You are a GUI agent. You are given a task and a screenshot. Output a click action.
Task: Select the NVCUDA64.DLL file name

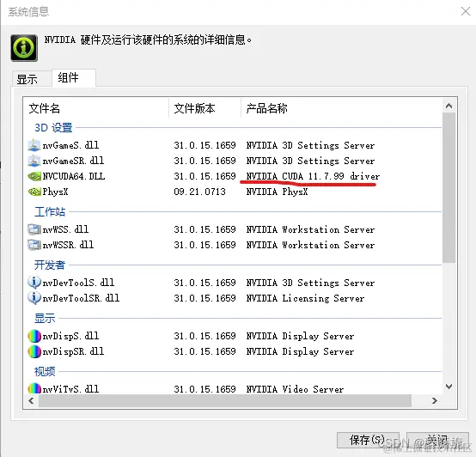[x=74, y=176]
